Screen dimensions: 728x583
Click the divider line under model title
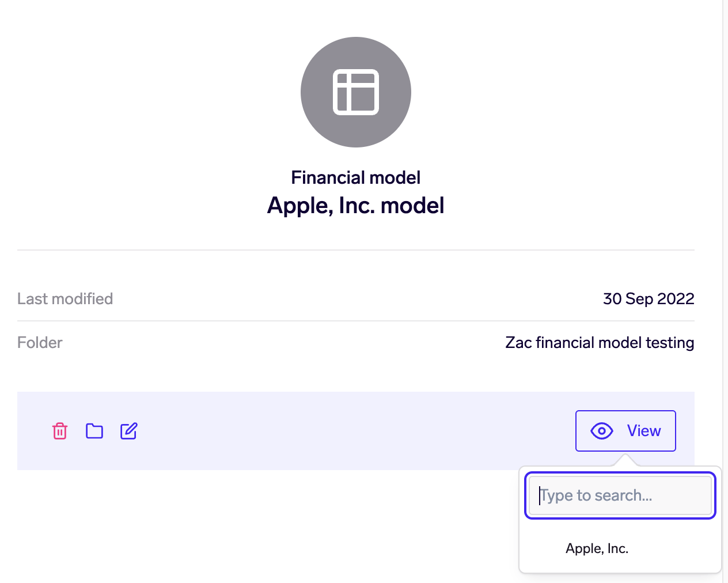[x=356, y=250]
